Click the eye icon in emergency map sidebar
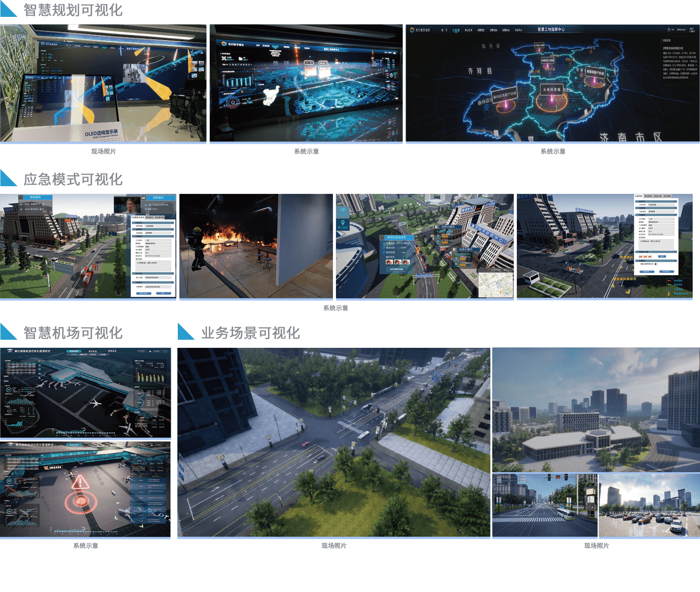 click(x=343, y=210)
